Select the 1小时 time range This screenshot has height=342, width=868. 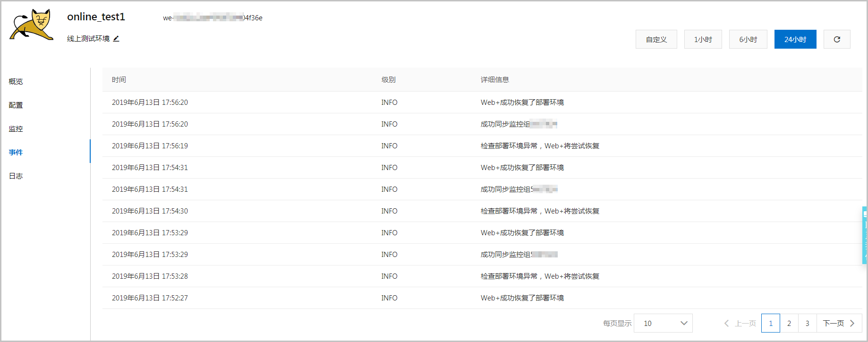coord(703,39)
